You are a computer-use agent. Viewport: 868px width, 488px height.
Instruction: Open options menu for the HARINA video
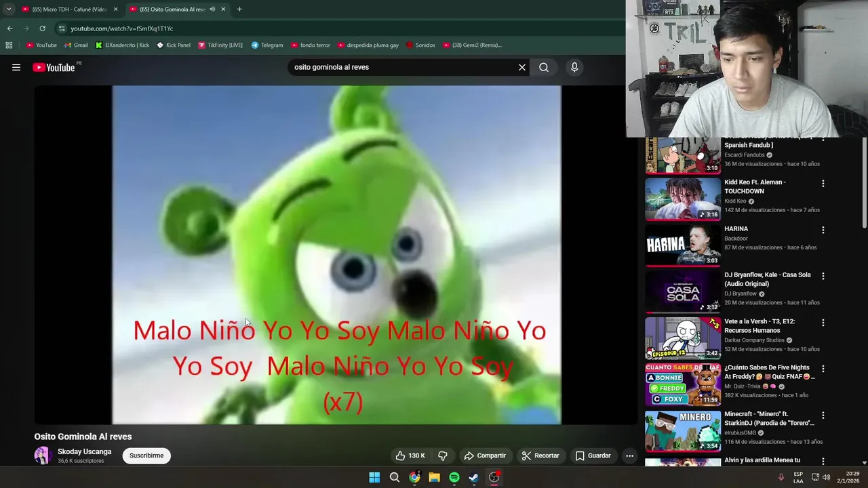pos(823,230)
